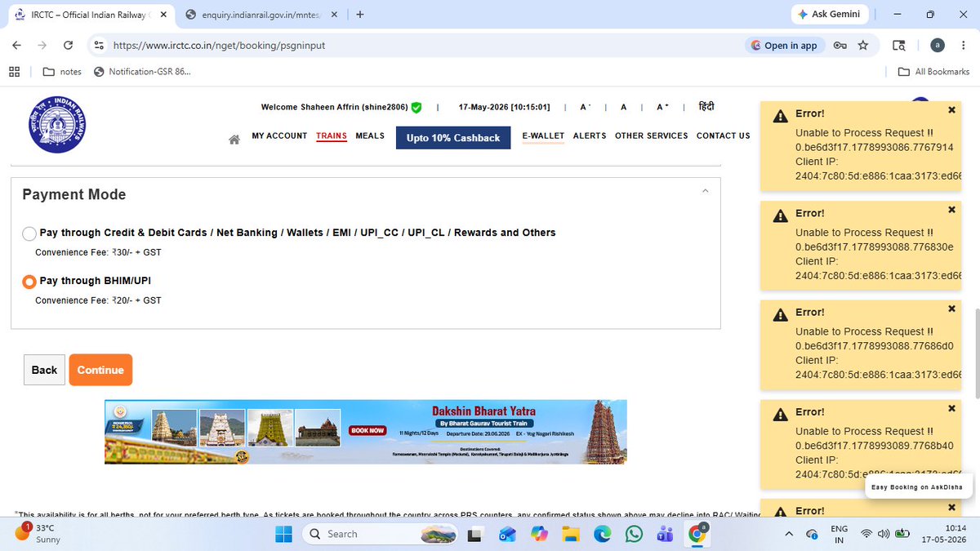The image size is (980, 551).
Task: Select Pay through BHIM/UPI option
Action: (x=29, y=282)
